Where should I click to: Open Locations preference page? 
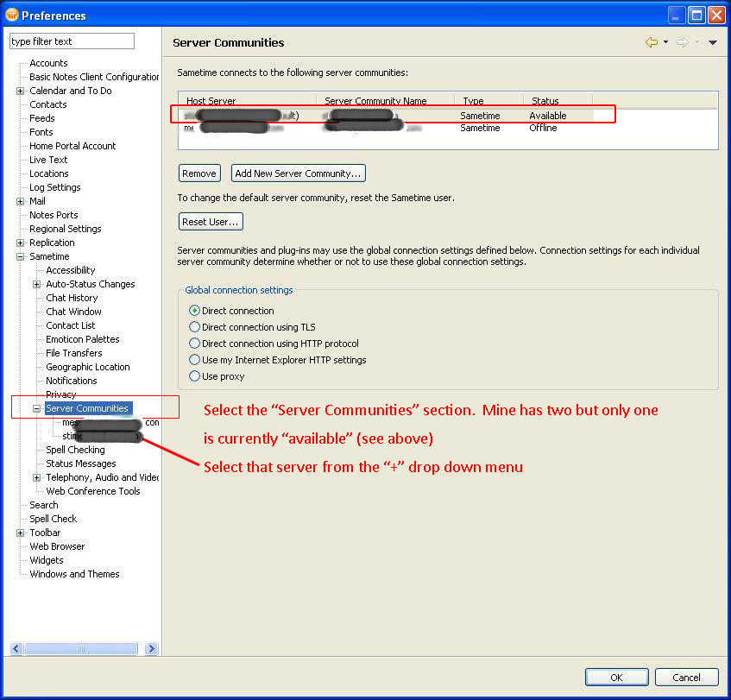(49, 173)
